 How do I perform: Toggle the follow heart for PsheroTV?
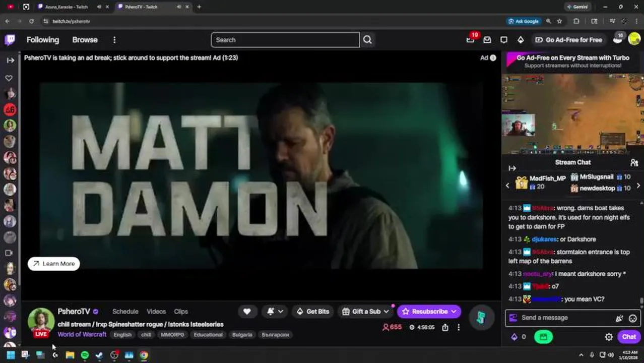(x=247, y=312)
